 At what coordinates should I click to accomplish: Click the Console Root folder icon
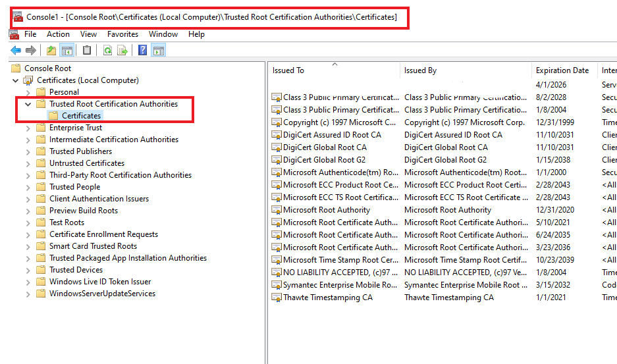pos(16,68)
